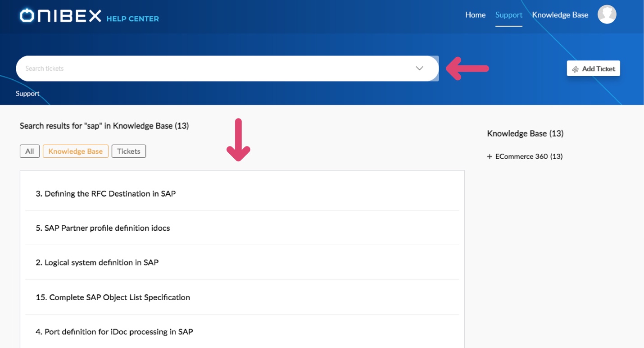Select the All results filter
This screenshot has height=348, width=644.
pos(30,151)
